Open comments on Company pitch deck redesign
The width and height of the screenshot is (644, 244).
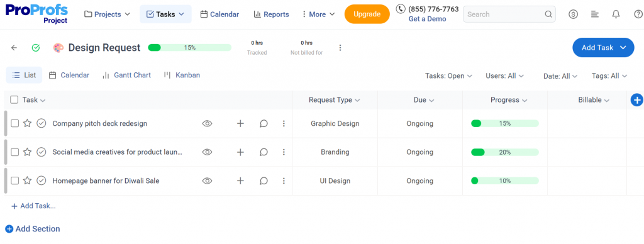(x=264, y=123)
